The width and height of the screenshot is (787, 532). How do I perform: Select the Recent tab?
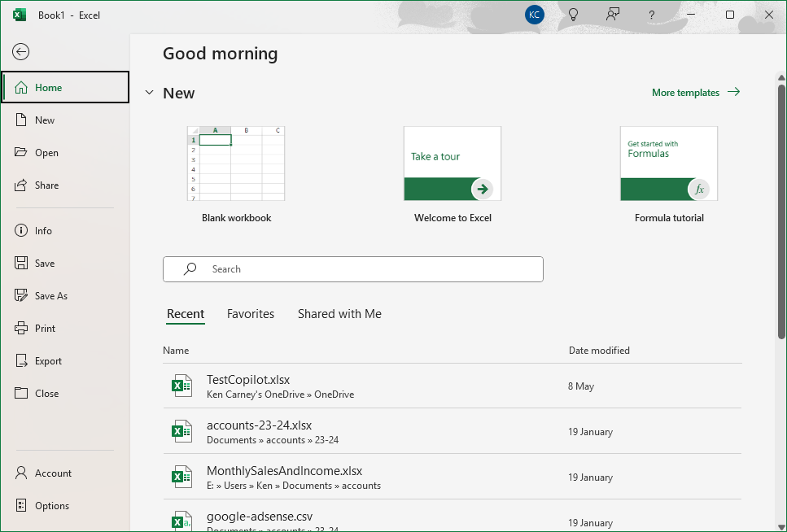(x=186, y=314)
